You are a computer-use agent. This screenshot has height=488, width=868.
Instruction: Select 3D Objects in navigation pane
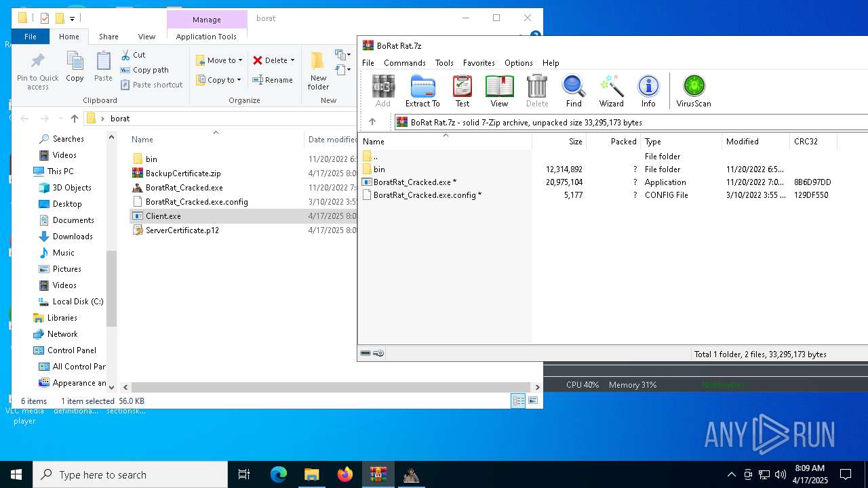72,188
